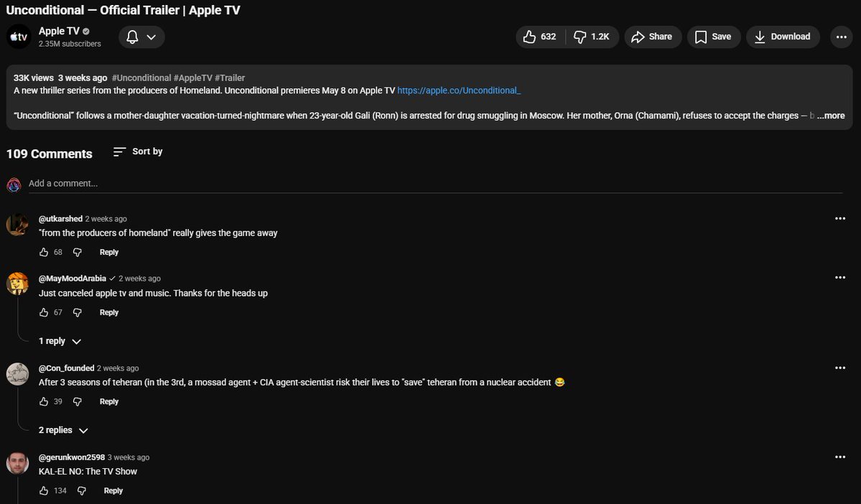The width and height of the screenshot is (861, 504).
Task: Reply to @utkarshed's comment
Action: pos(108,253)
